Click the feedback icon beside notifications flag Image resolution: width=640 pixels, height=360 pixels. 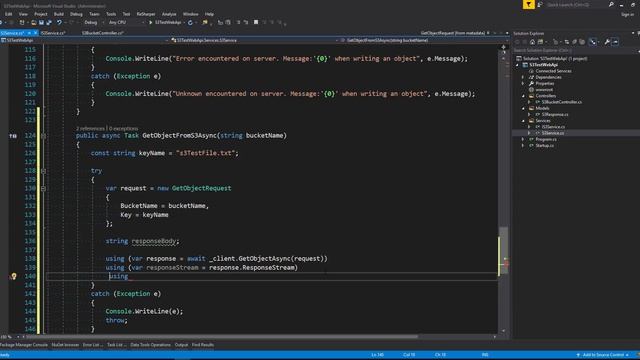540,4
